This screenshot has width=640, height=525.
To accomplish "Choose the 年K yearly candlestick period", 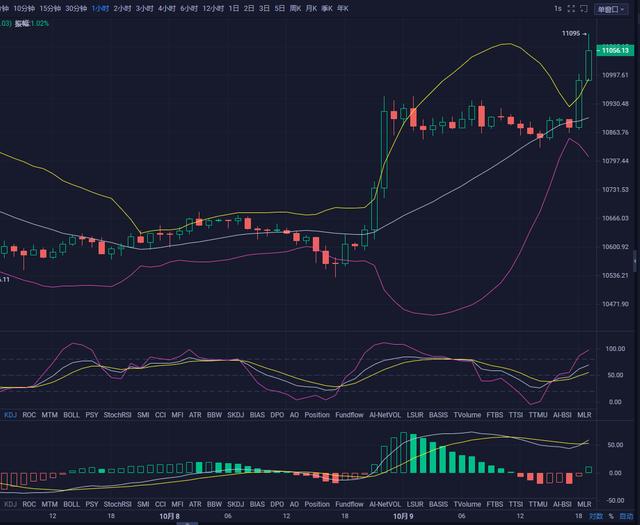I will click(343, 8).
